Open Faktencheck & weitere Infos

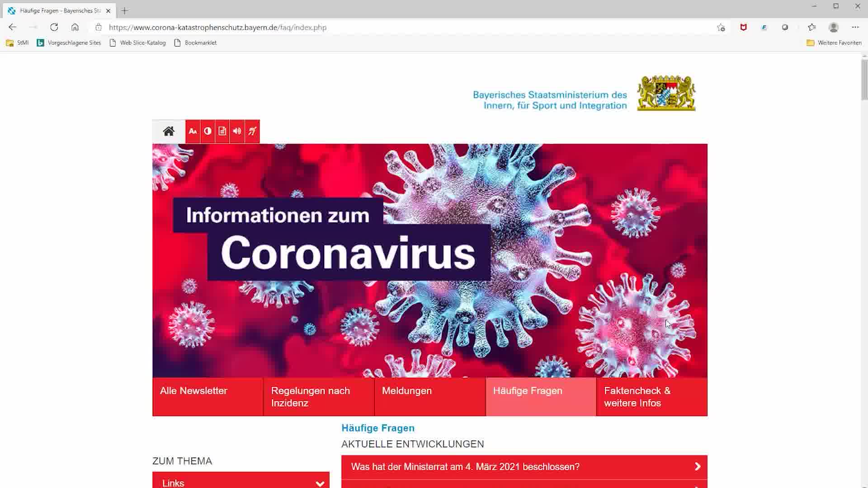[x=652, y=397]
